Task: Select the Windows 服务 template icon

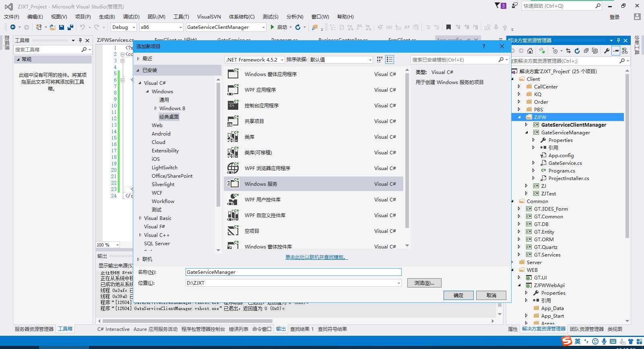Action: [233, 184]
